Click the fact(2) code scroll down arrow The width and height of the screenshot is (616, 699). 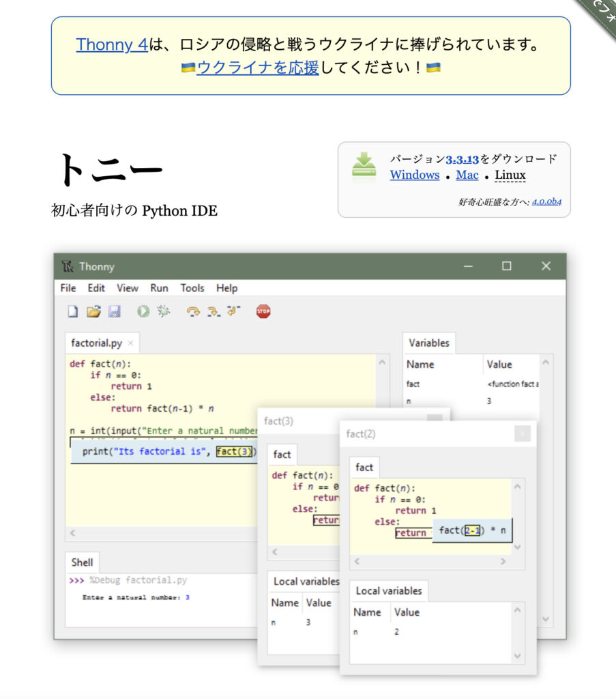coord(517,547)
